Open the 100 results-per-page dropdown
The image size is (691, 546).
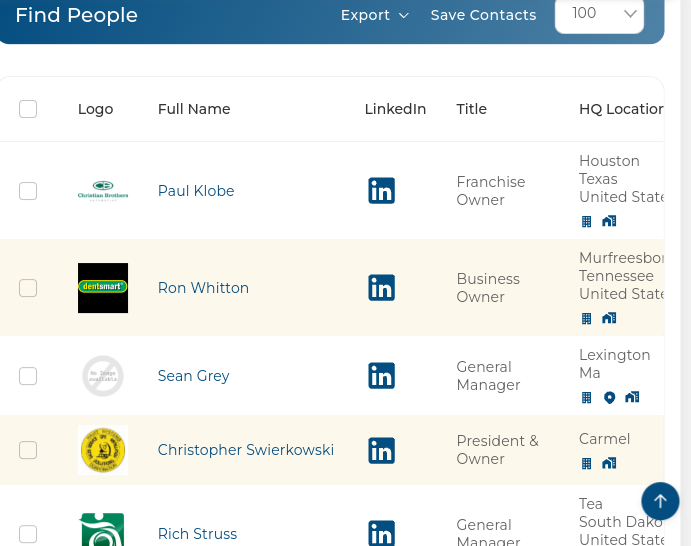pos(599,15)
